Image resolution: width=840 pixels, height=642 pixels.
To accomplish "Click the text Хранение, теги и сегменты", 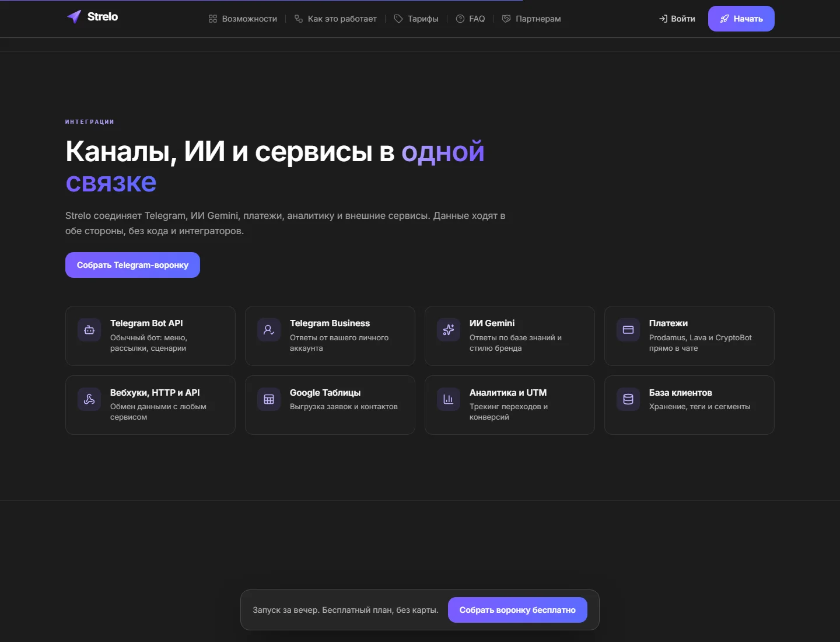I will pyautogui.click(x=700, y=407).
